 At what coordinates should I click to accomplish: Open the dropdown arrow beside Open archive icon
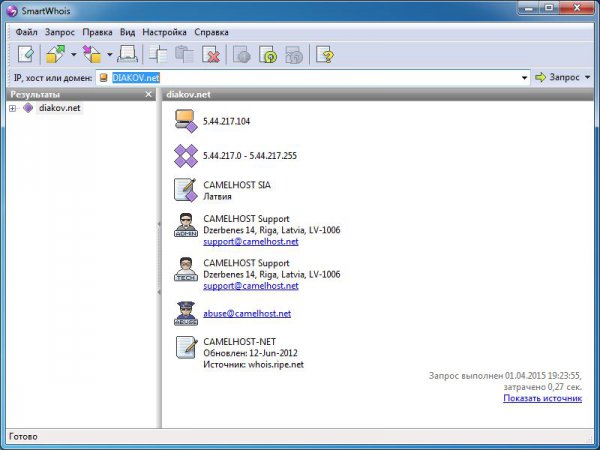pos(73,54)
